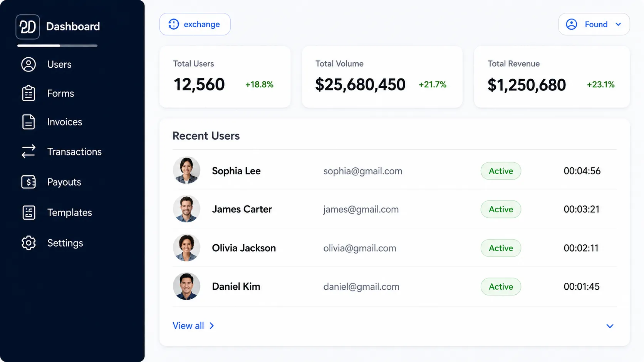This screenshot has height=362, width=644.
Task: Click Olivia Jackson's Active status badge
Action: tap(501, 248)
